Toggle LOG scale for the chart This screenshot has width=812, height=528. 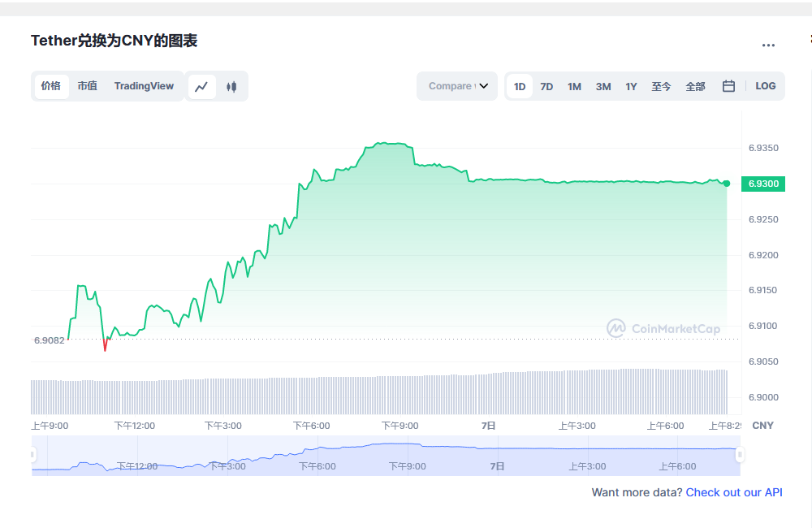click(x=765, y=85)
